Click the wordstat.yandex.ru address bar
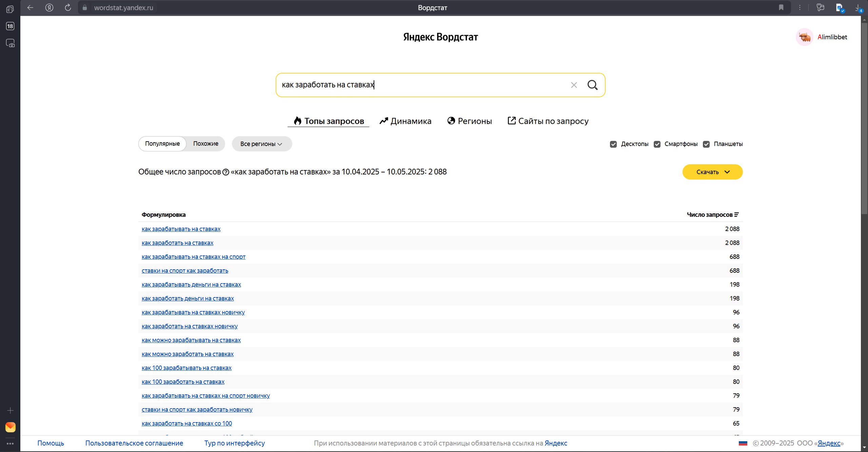 coord(124,7)
